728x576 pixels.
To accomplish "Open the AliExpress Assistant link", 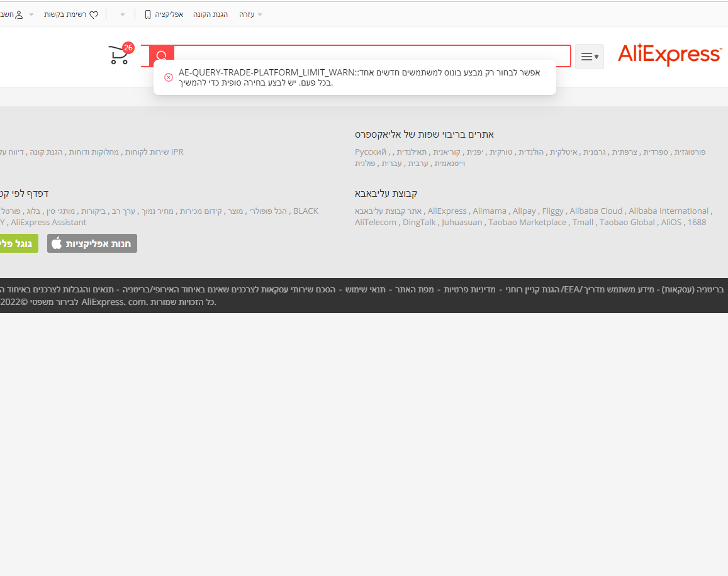I will 48,223.
